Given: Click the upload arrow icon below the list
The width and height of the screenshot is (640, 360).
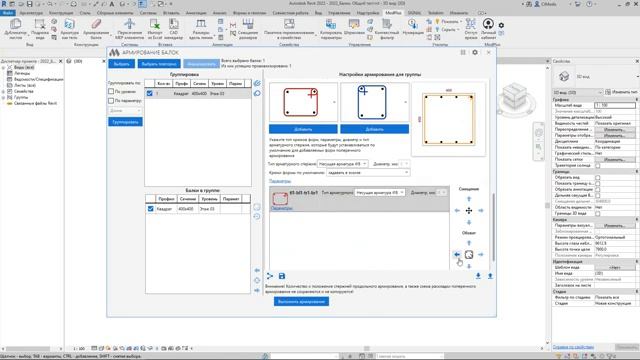Looking at the screenshot, I should [490, 276].
